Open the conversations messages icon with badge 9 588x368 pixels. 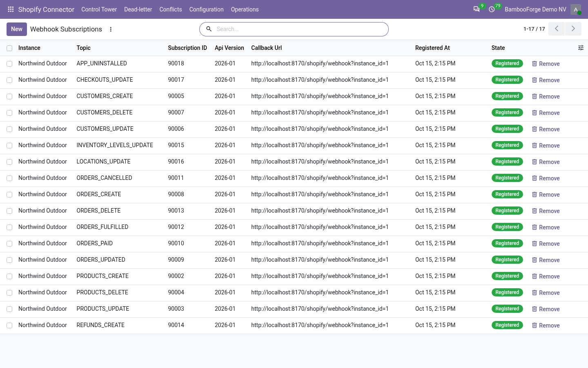pos(477,9)
